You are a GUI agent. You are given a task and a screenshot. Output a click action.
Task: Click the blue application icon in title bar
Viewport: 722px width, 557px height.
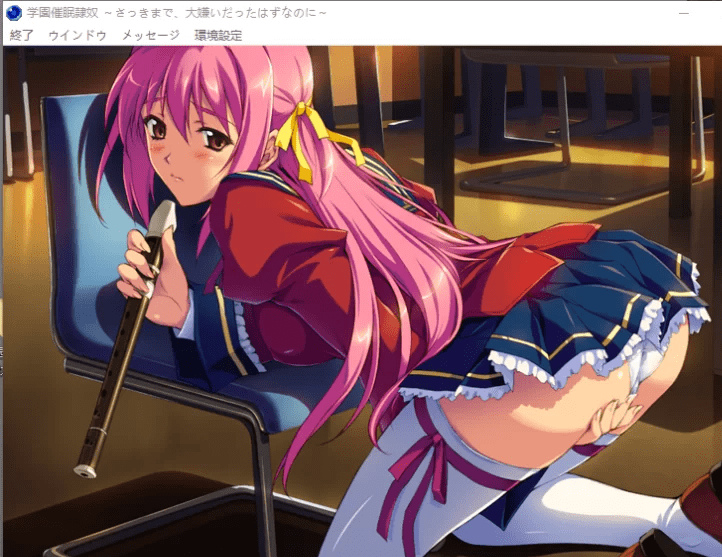pyautogui.click(x=13, y=14)
